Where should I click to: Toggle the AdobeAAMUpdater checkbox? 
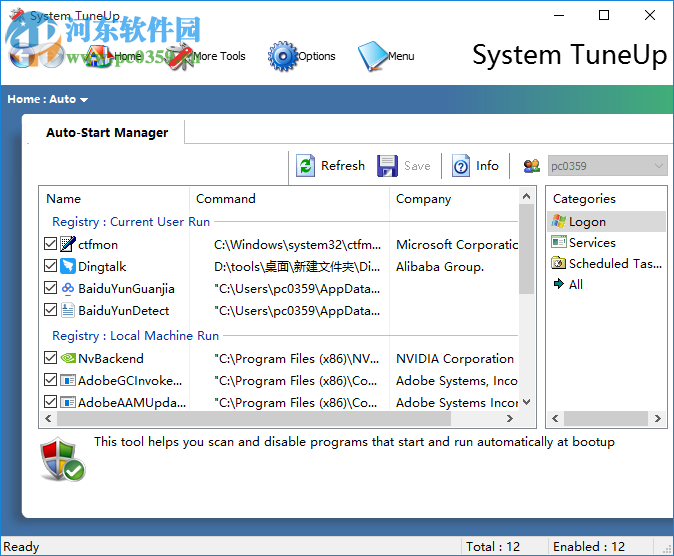point(50,402)
